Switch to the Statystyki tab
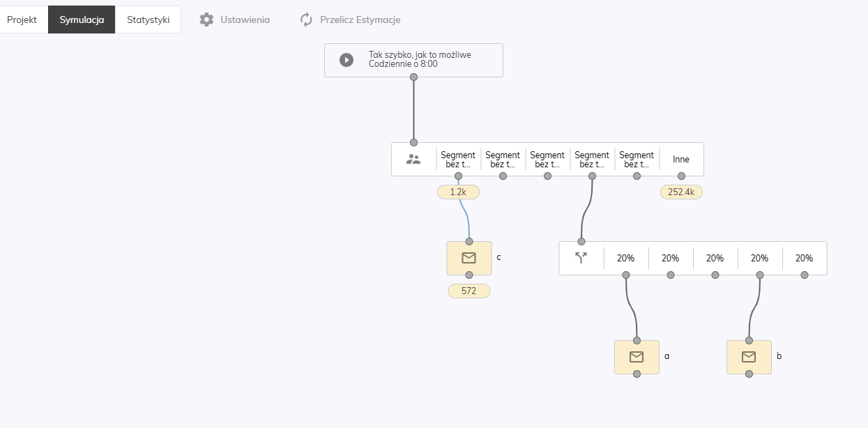The height and width of the screenshot is (428, 868). point(148,20)
